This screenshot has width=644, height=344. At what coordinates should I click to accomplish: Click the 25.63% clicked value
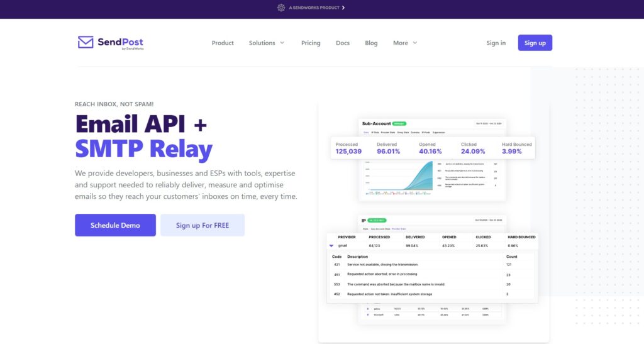tap(482, 246)
